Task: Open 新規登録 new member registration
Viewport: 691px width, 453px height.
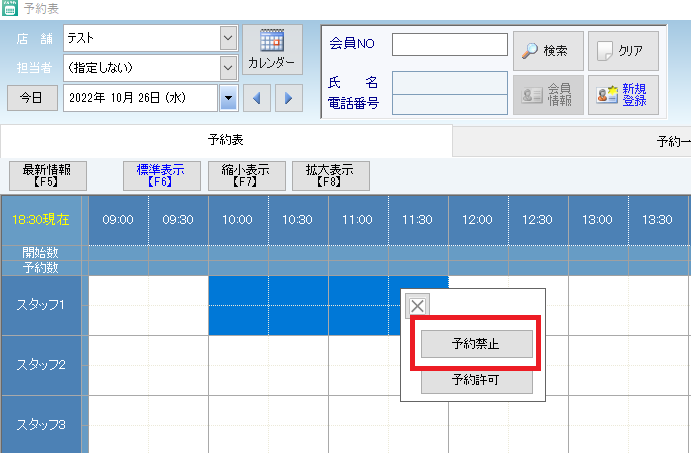Action: 623,95
